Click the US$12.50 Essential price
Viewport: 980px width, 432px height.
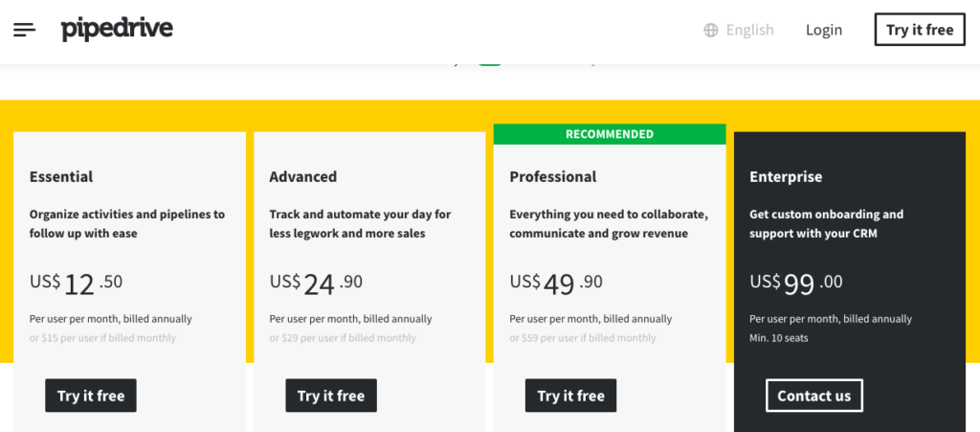[76, 284]
